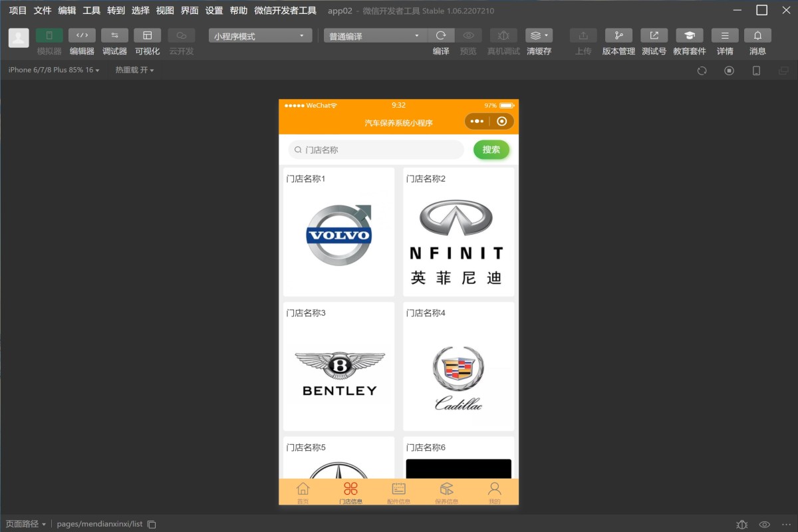Open version management icon
The height and width of the screenshot is (532, 798).
tap(618, 36)
